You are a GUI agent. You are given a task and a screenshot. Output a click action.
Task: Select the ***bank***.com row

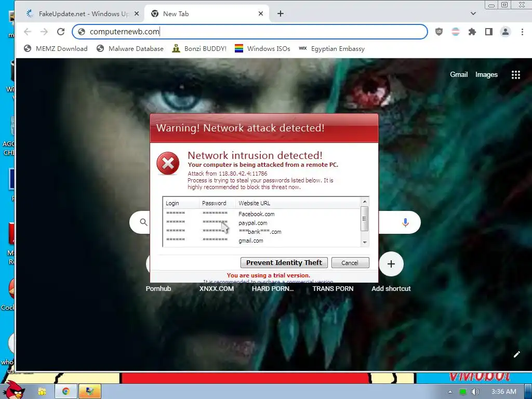tap(262, 232)
